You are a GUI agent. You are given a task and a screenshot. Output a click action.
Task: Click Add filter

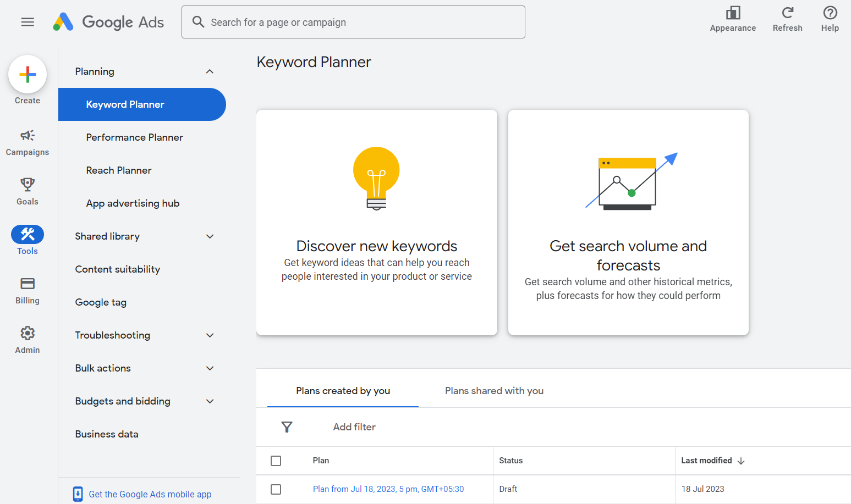click(x=354, y=427)
